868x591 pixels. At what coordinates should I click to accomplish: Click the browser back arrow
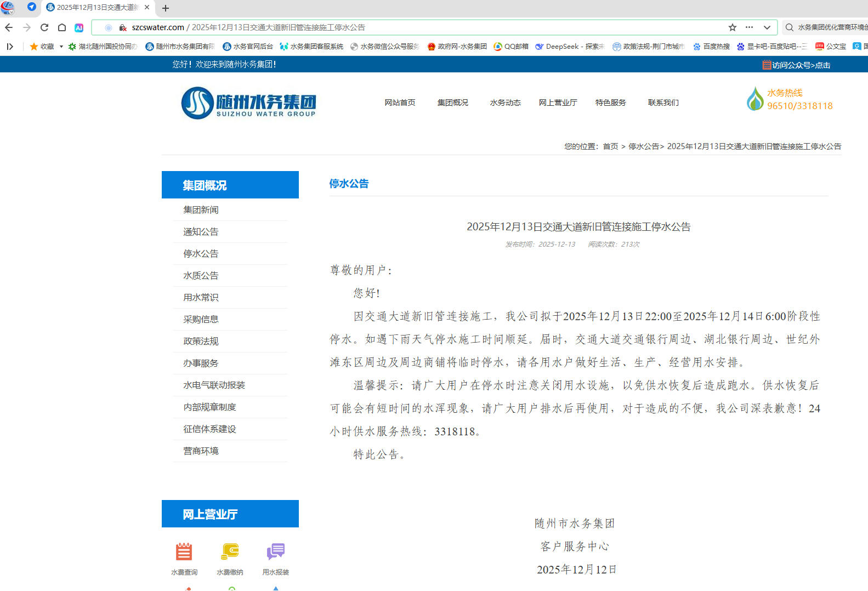pos(9,27)
